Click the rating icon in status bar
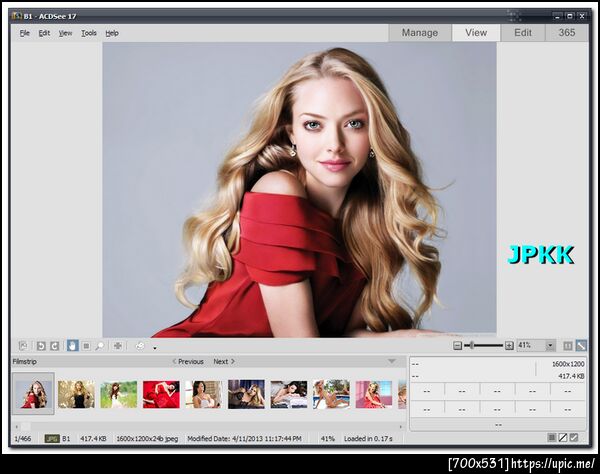Viewport: 600px width, 474px height. pos(551,437)
